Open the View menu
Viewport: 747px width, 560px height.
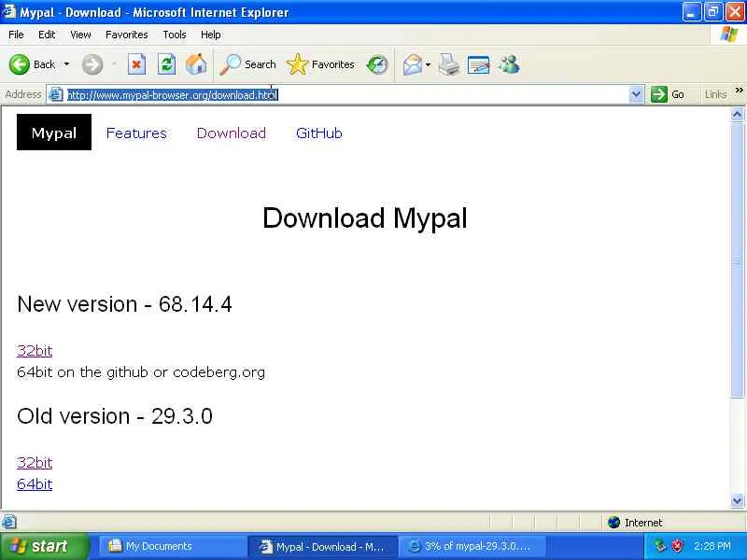(80, 35)
